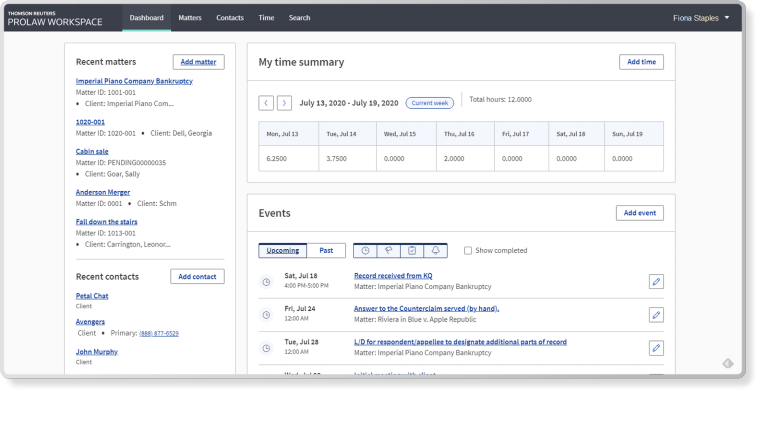
Task: Edit the L/D for respondent/appellee event
Action: point(656,348)
